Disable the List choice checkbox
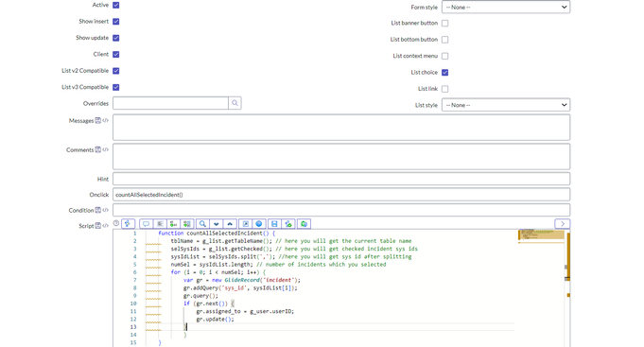The image size is (644, 347). [444, 72]
